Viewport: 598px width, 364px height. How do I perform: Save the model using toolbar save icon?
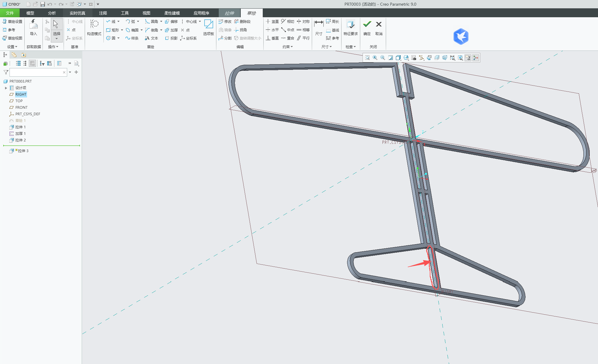[43, 4]
